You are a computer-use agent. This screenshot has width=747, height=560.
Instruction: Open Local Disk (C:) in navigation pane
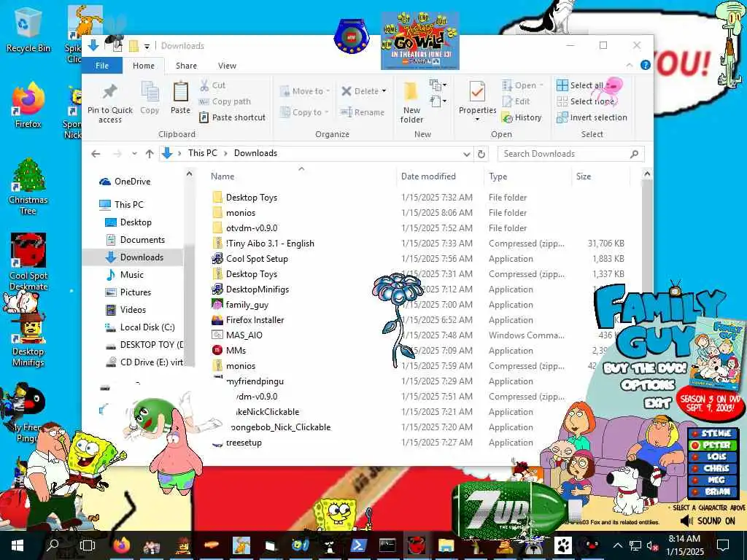[x=147, y=327]
